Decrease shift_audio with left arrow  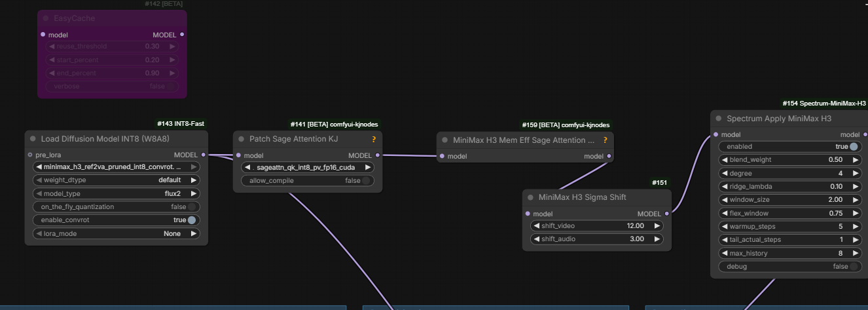(537, 239)
